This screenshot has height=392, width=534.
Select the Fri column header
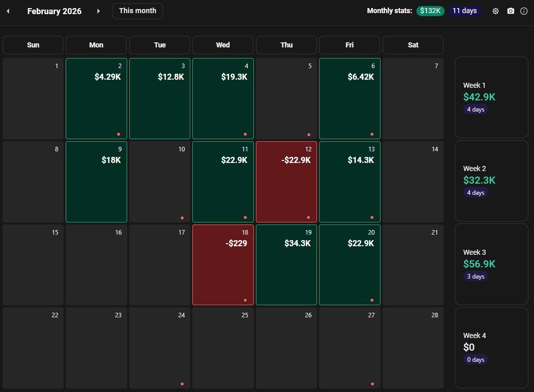pos(349,45)
